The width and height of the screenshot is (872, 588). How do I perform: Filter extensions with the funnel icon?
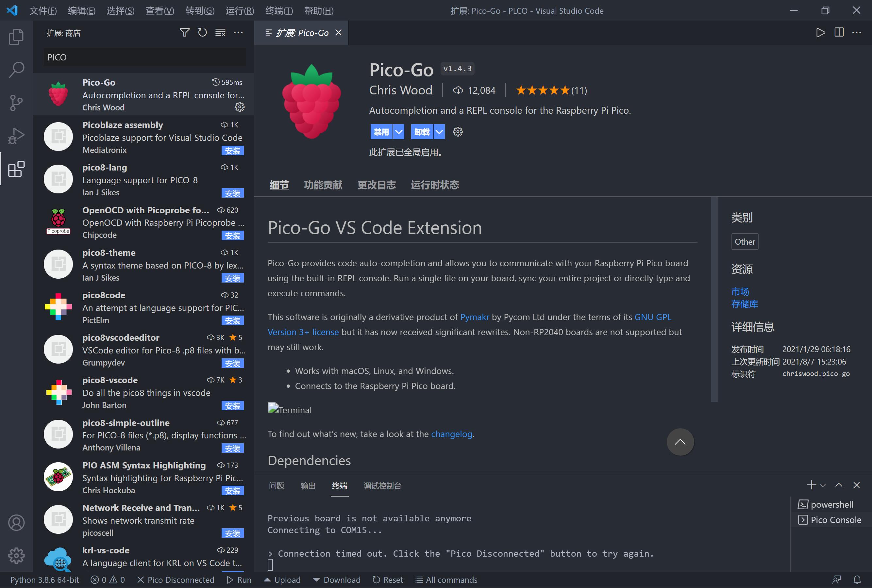coord(184,33)
